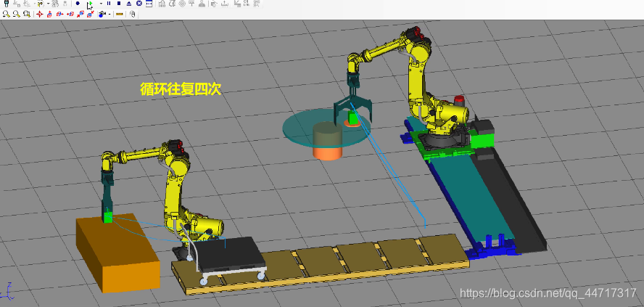Screen dimensions: 644x307
Task: Select the cube view with lower-left arrow
Action: click(x=80, y=14)
